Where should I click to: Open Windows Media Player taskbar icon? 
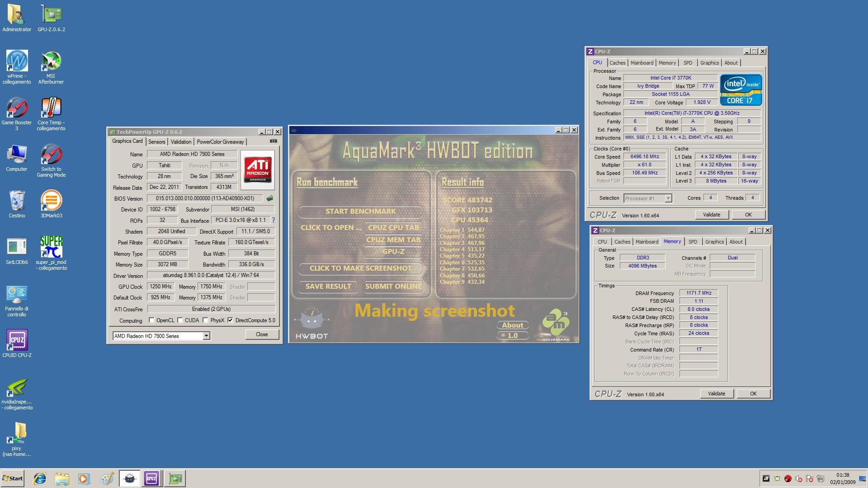[84, 479]
